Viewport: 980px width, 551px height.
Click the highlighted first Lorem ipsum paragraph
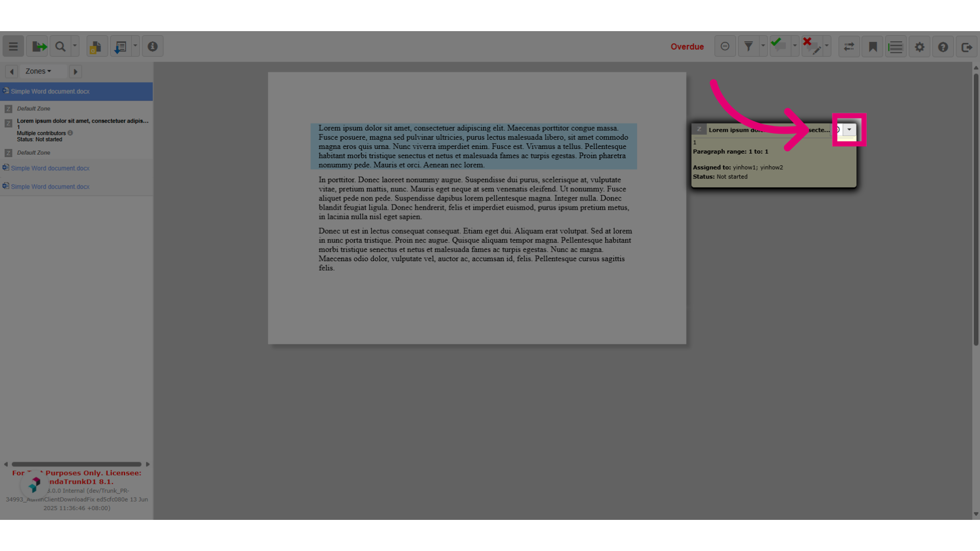(x=474, y=146)
